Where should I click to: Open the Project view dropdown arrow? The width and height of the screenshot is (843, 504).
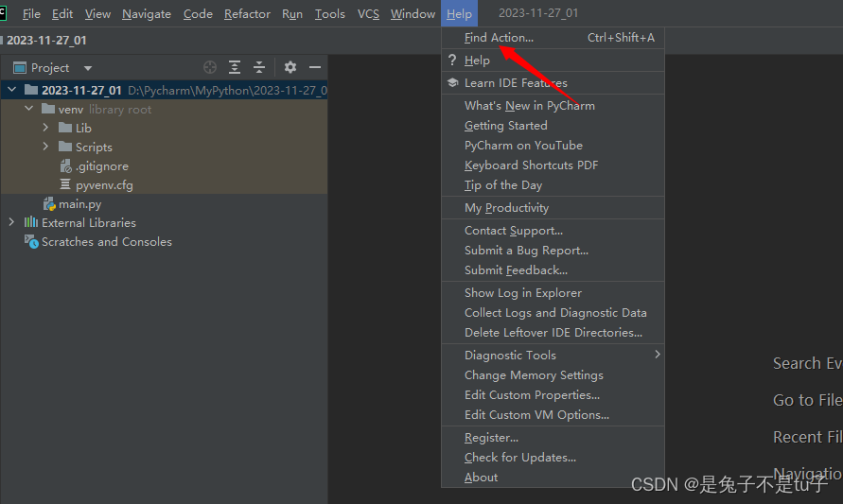(x=88, y=68)
